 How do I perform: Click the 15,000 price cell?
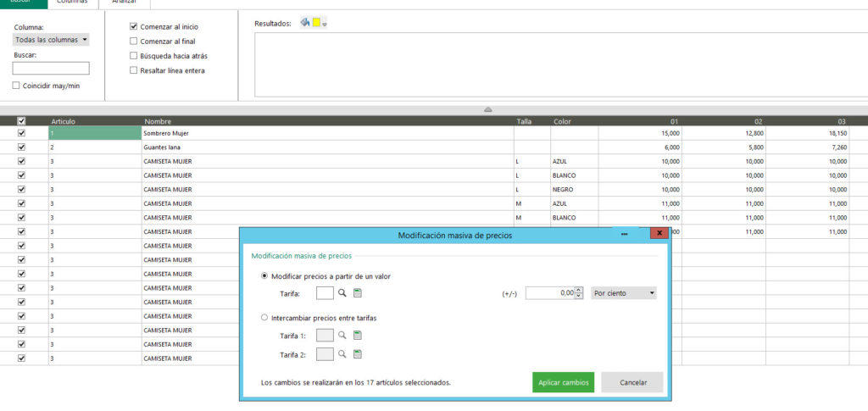[640, 133]
